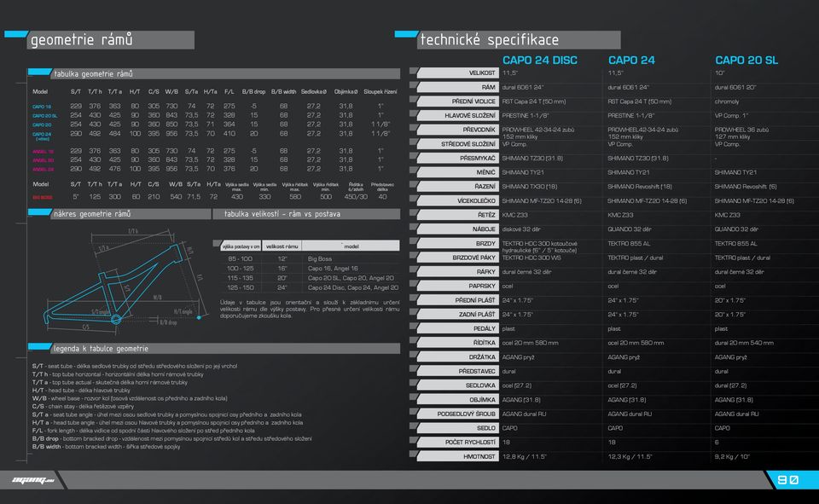Select the weight value '12,8 Kg / 11.5"'

click(x=524, y=456)
